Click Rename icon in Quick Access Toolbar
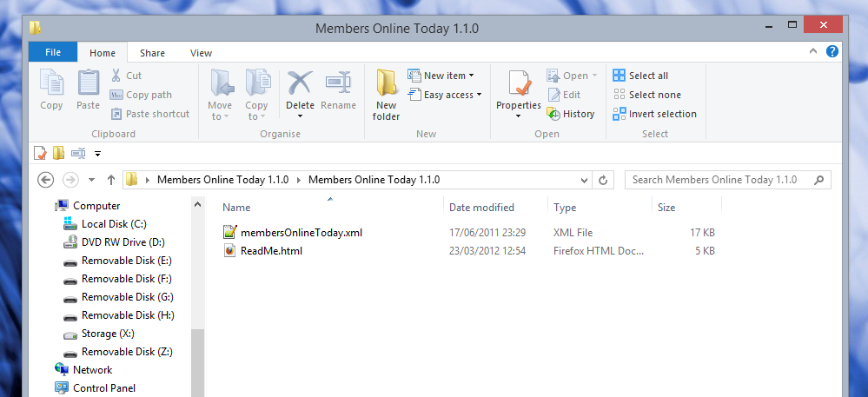This screenshot has width=868, height=397. [x=78, y=153]
